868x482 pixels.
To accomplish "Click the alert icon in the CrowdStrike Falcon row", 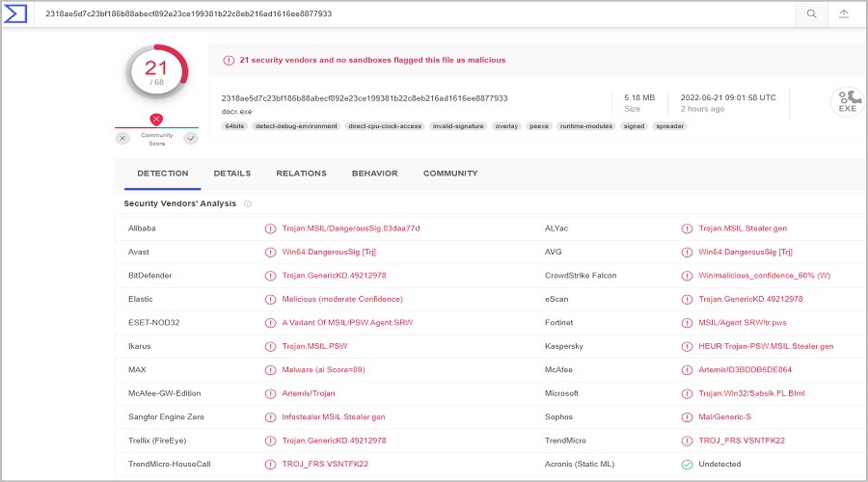I will (x=687, y=276).
